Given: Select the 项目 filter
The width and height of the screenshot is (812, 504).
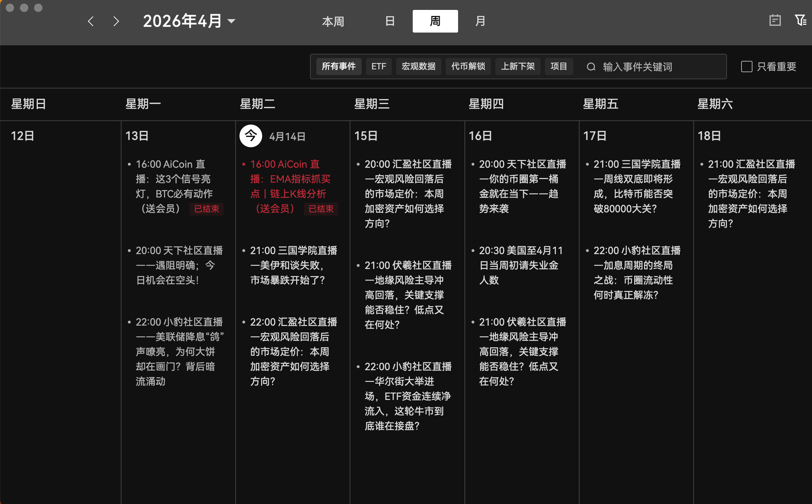Looking at the screenshot, I should click(559, 66).
